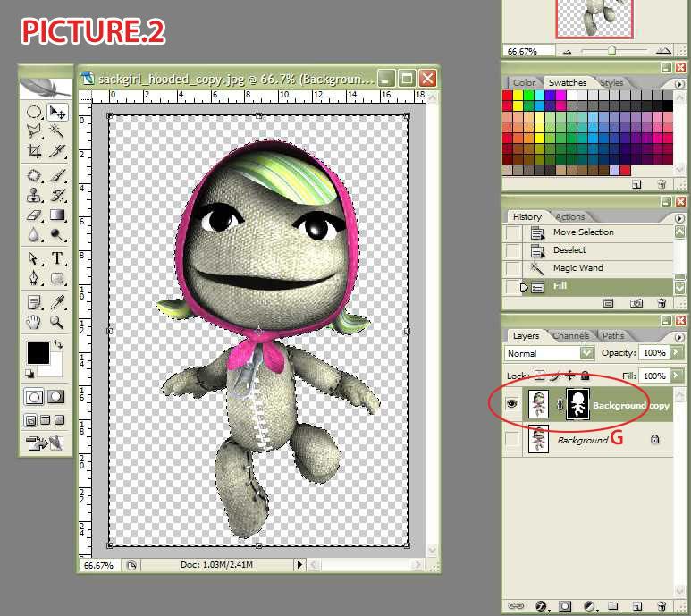
Task: Select the Clone Stamp tool
Action: 34,195
